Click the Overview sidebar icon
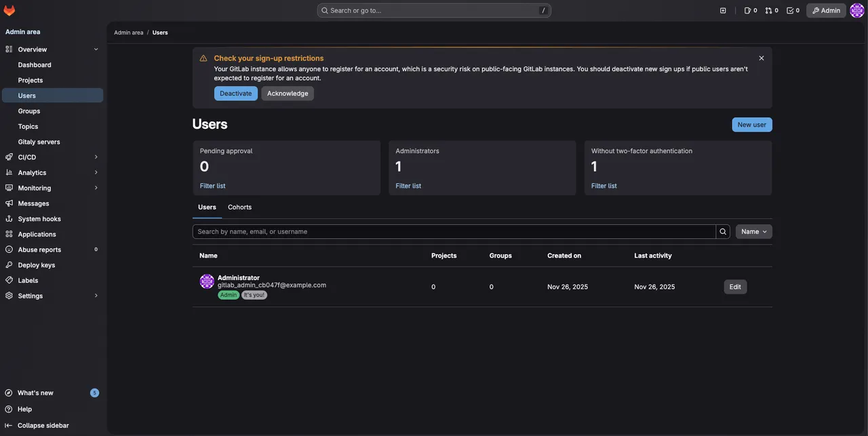Image resolution: width=868 pixels, height=436 pixels. pyautogui.click(x=9, y=49)
